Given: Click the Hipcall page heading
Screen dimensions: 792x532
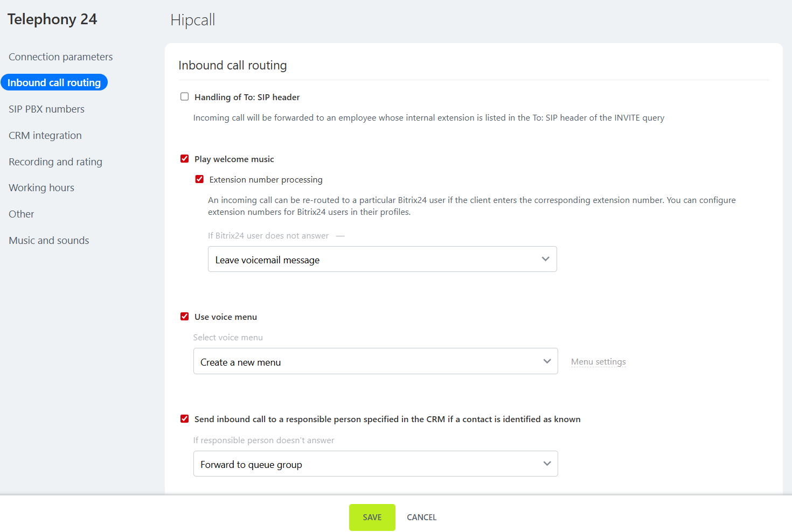Looking at the screenshot, I should [x=193, y=20].
